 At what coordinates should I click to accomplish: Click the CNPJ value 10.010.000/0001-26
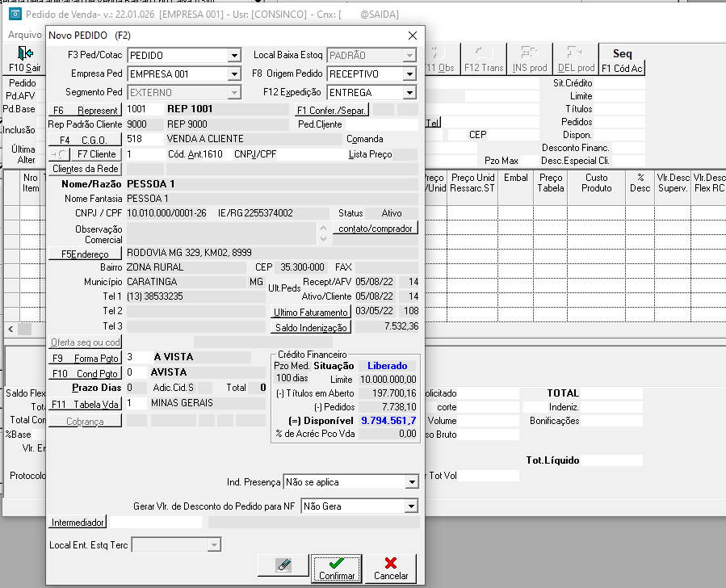(166, 213)
